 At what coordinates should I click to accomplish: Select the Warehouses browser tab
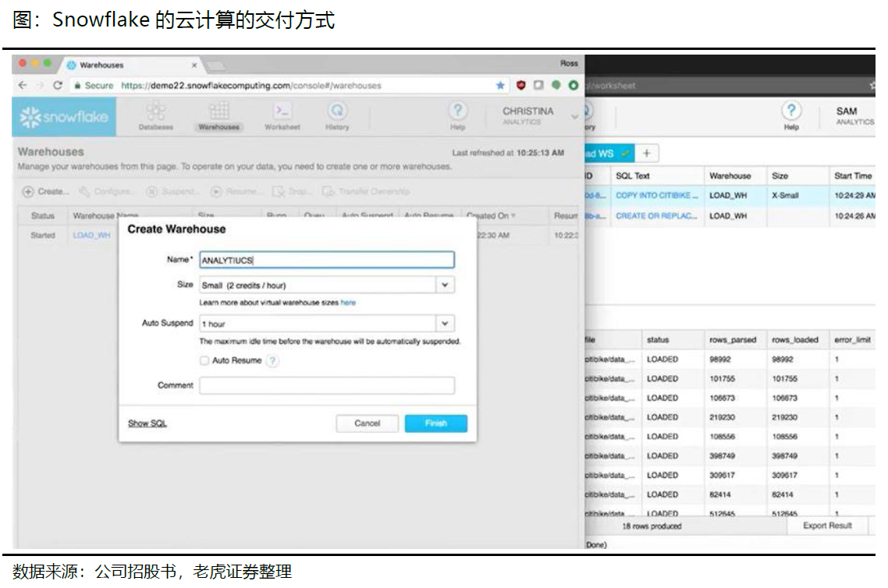131,65
